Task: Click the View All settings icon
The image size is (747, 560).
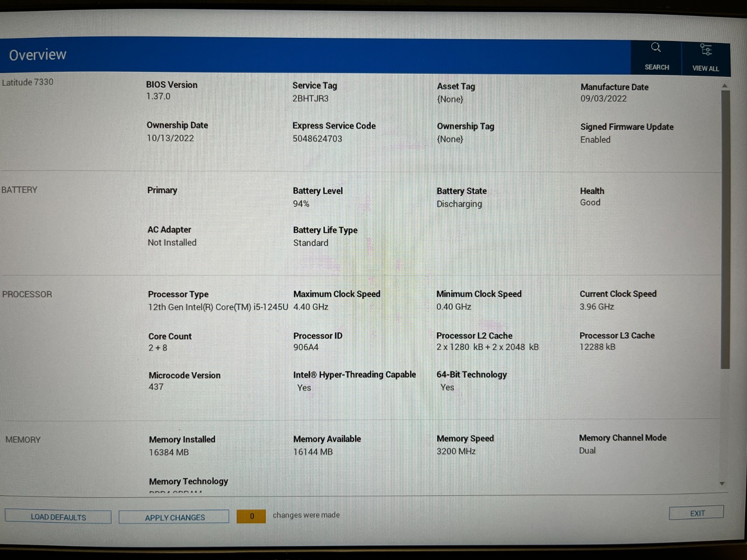Action: point(706,49)
